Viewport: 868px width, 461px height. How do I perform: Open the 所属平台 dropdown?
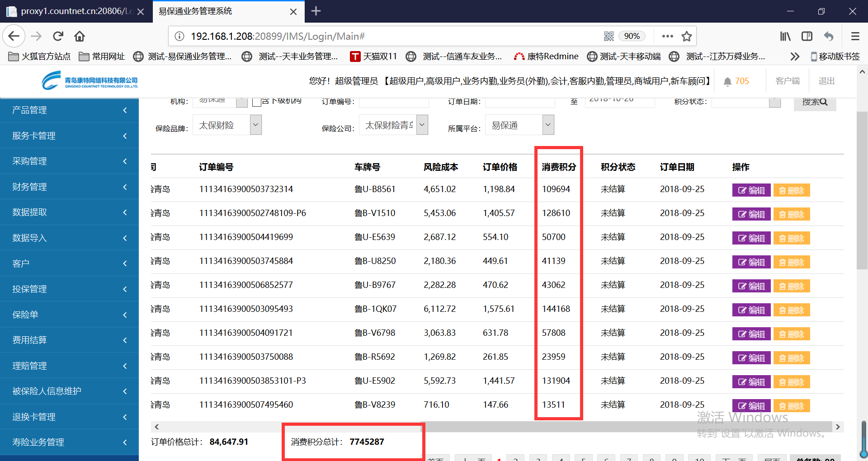(548, 125)
